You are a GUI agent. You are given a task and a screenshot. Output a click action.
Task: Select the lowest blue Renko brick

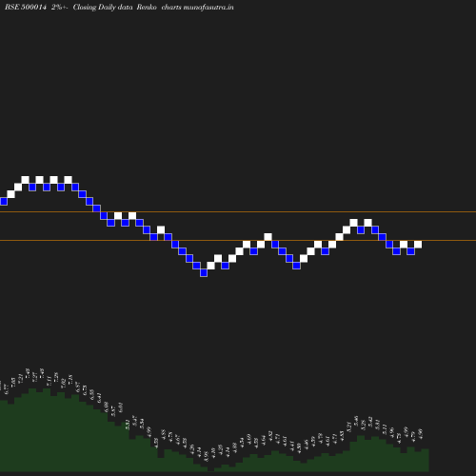[204, 273]
